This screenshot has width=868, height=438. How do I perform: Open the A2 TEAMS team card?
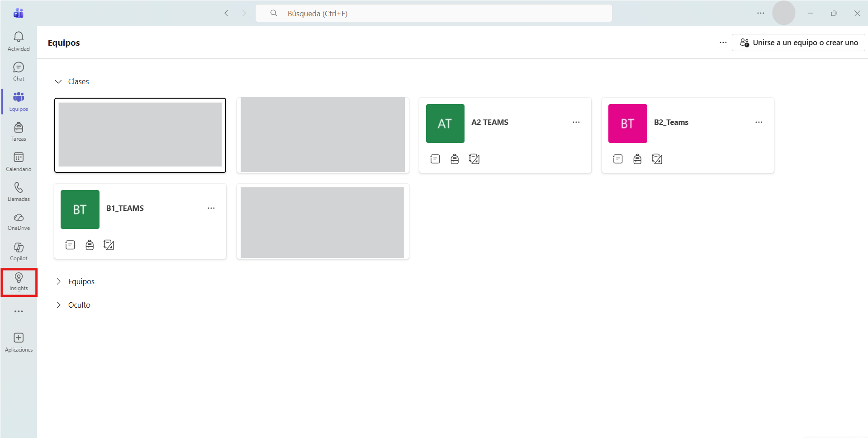tap(505, 135)
